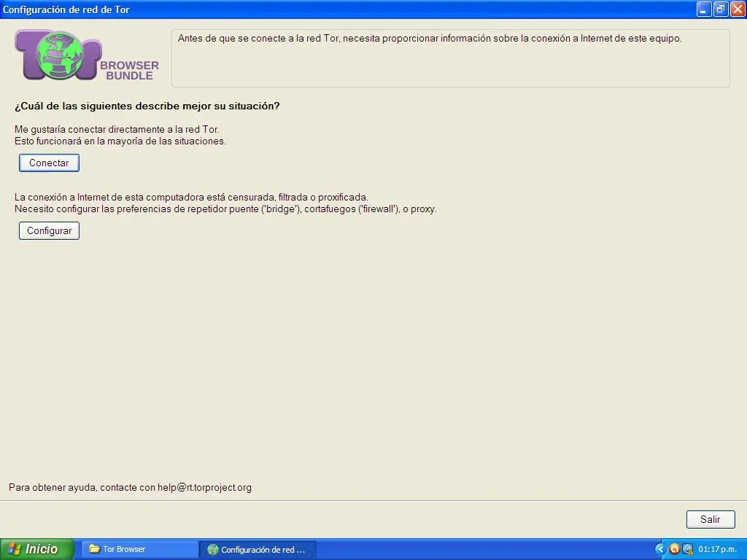Click the taskbar clock 01:17 p.m.
747x560 pixels.
(718, 549)
